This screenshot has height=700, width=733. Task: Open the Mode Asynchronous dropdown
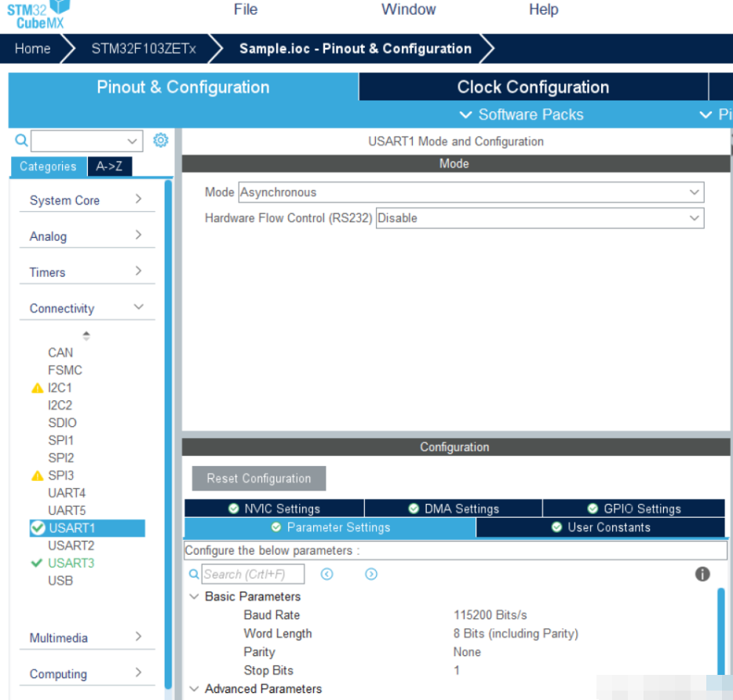(x=471, y=192)
